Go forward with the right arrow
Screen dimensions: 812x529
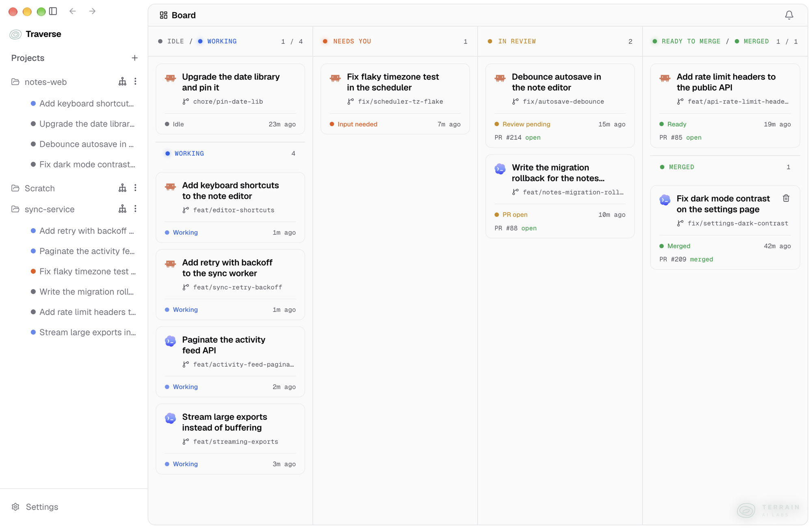92,11
